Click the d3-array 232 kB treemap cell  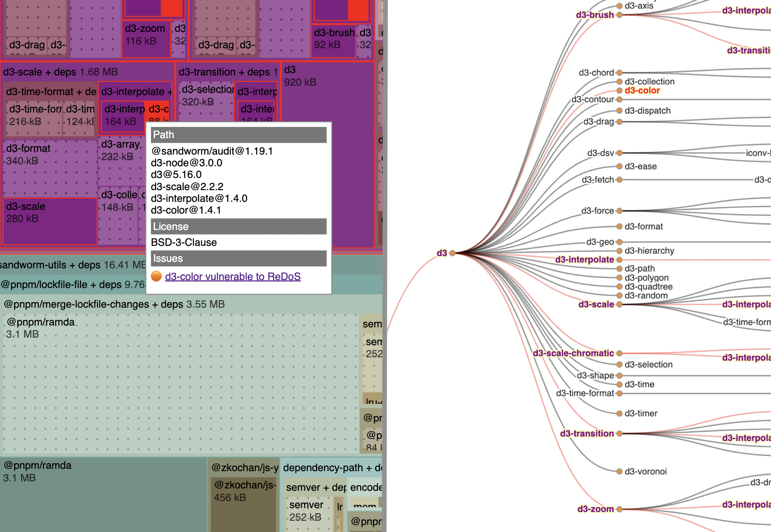pos(121,161)
